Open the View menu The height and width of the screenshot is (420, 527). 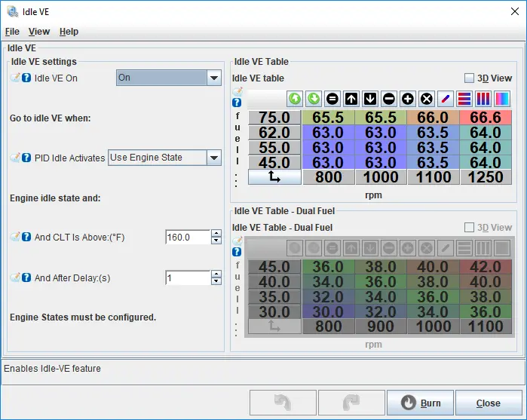pyautogui.click(x=39, y=32)
